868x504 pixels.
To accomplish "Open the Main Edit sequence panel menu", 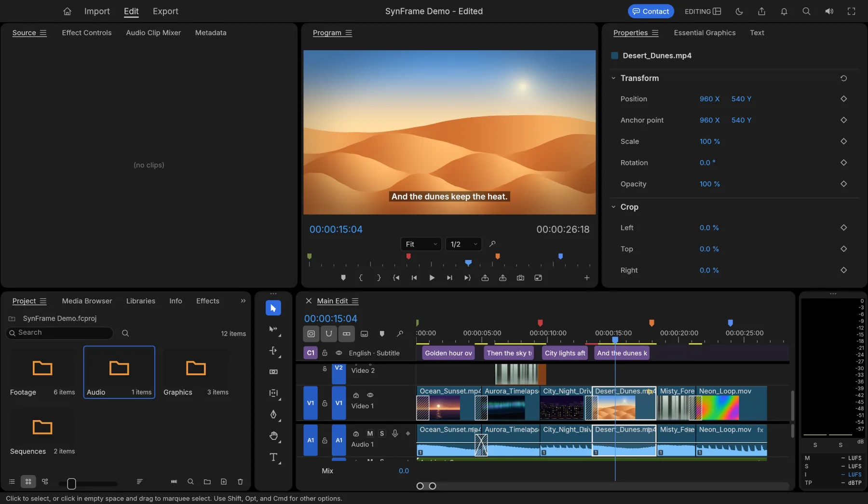I will (355, 301).
